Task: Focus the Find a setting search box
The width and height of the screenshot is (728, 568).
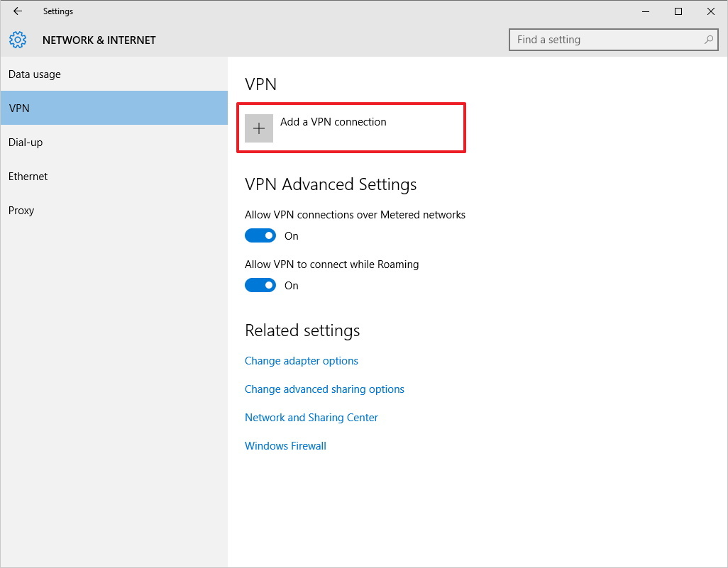Action: point(613,40)
